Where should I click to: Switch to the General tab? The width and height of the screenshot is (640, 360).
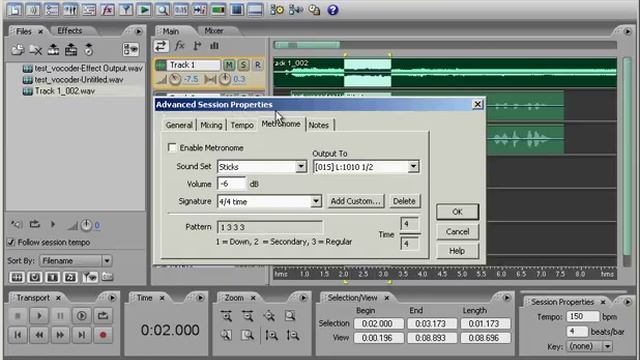click(x=179, y=125)
